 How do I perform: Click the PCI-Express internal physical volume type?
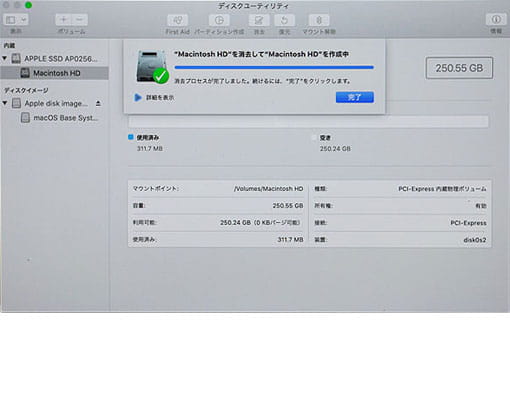(x=442, y=189)
